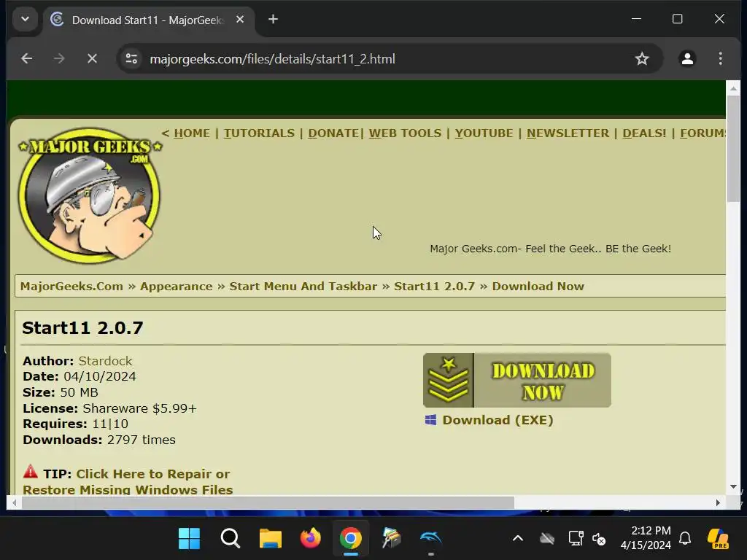Screen dimensions: 747x560
Task: Open the HOME navigation link
Action: pyautogui.click(x=192, y=133)
